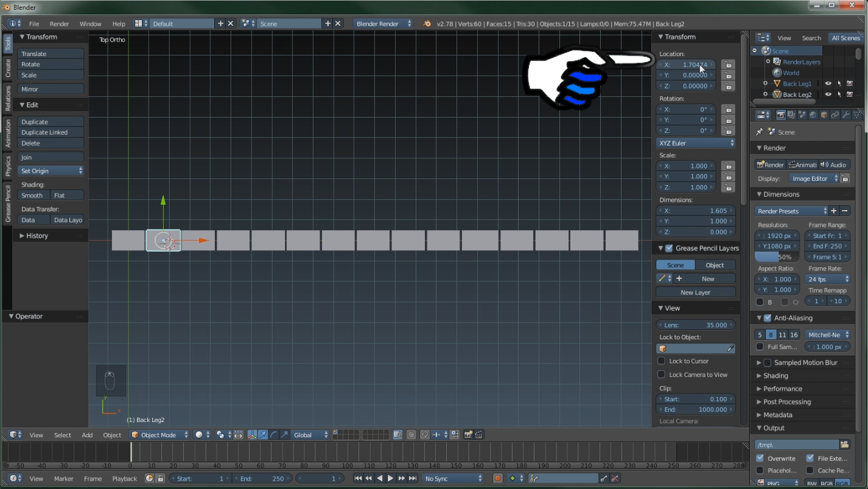Viewport: 868px width, 489px height.
Task: Switch to the Grease Pencil tab
Action: [8, 203]
